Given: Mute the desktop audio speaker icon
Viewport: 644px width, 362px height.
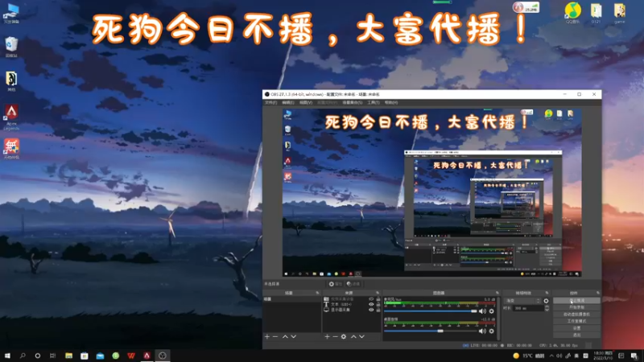Looking at the screenshot, I should click(482, 331).
